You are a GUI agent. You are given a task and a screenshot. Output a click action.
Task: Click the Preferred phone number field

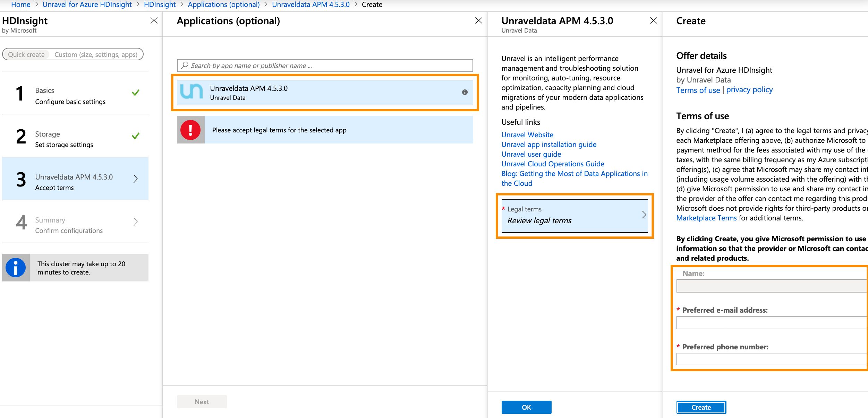pos(772,359)
